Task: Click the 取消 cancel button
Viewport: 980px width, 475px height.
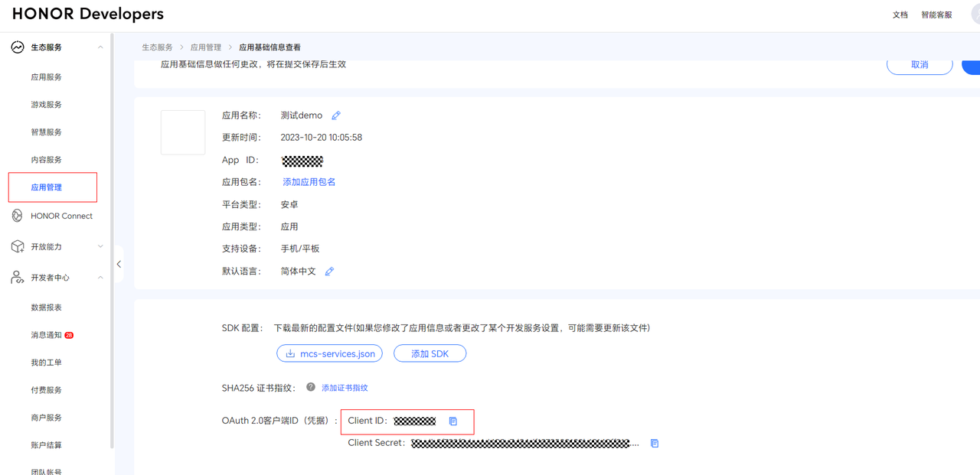Action: [920, 65]
